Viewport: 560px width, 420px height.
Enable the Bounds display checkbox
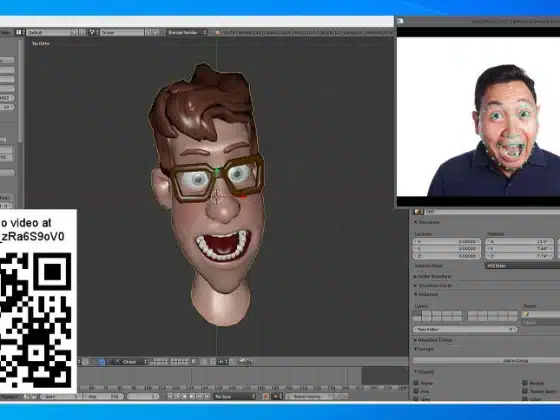point(525,383)
